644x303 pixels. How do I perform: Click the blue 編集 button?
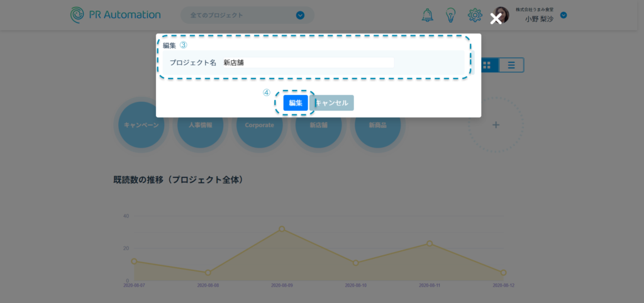pos(296,103)
